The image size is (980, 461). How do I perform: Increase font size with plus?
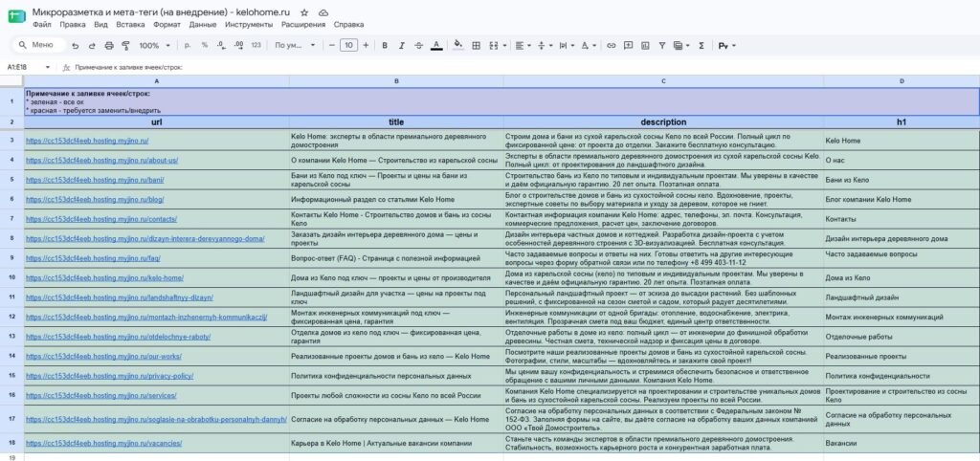coord(366,45)
